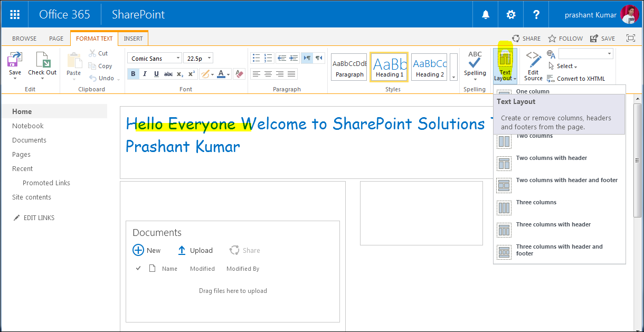Toggle Italic formatting
This screenshot has width=644, height=332.
pyautogui.click(x=145, y=74)
